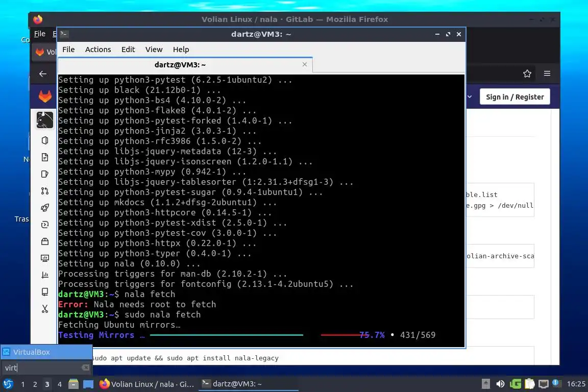Click the show desktop icon in taskbar
This screenshot has width=588, height=392.
tap(88, 384)
